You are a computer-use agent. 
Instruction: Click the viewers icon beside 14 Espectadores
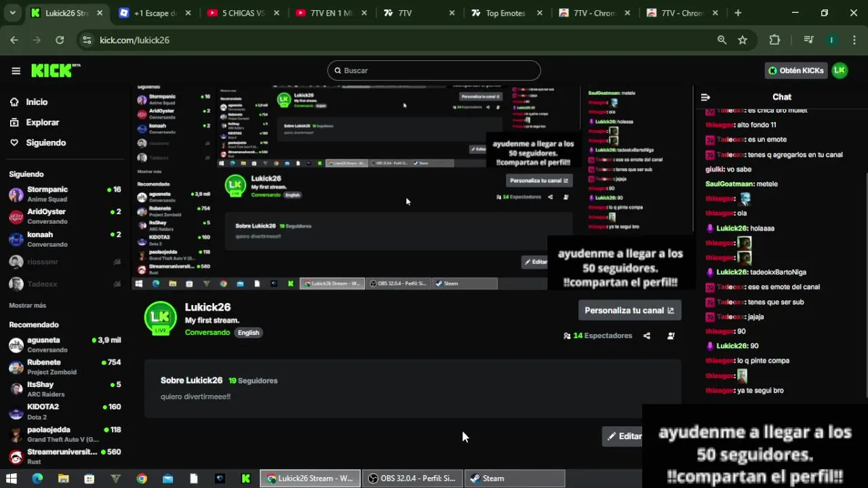coord(567,335)
